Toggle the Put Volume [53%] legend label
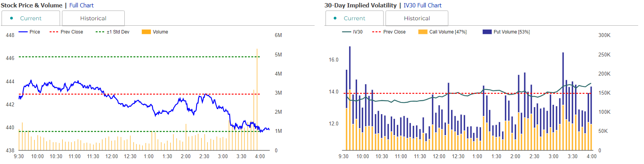 pos(511,32)
